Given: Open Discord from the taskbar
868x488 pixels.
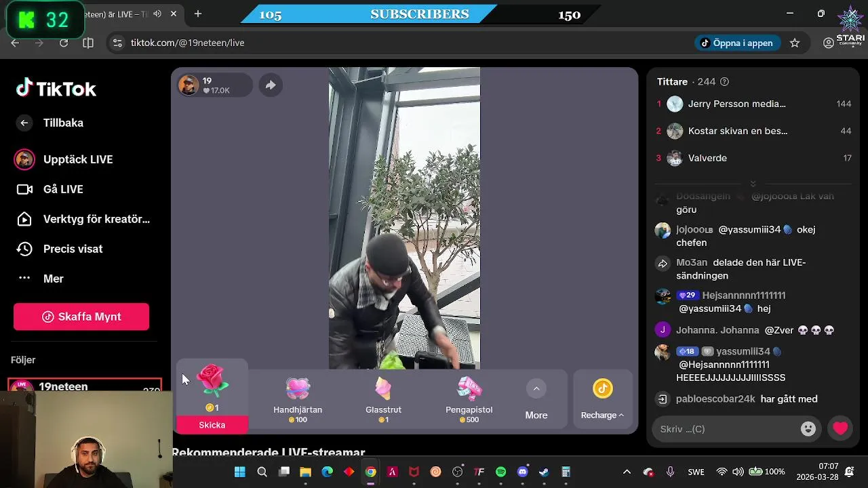Looking at the screenshot, I should 522,472.
